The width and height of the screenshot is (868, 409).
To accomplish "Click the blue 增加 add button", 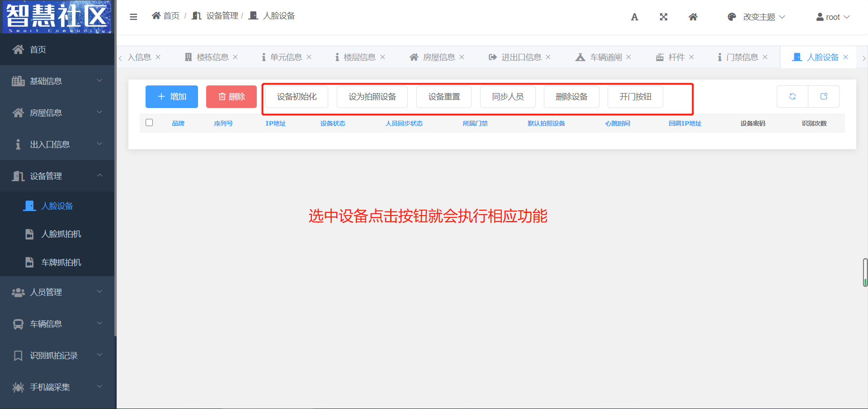I will (172, 97).
